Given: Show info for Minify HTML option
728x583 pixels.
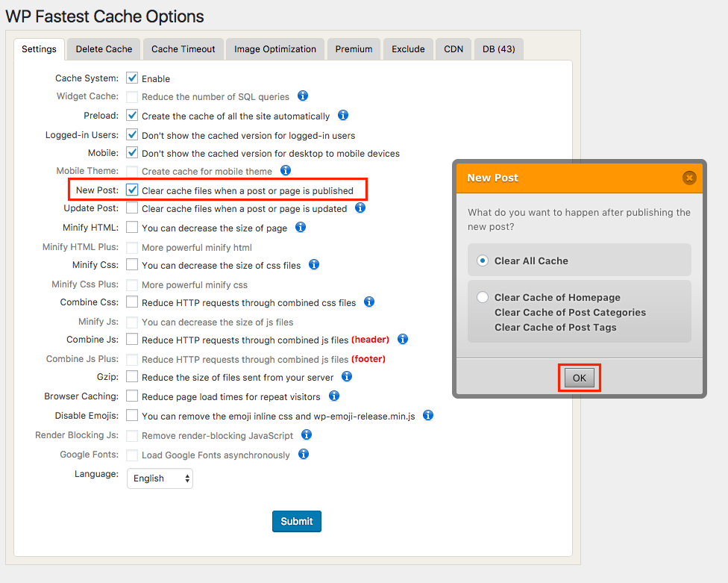Looking at the screenshot, I should click(301, 227).
